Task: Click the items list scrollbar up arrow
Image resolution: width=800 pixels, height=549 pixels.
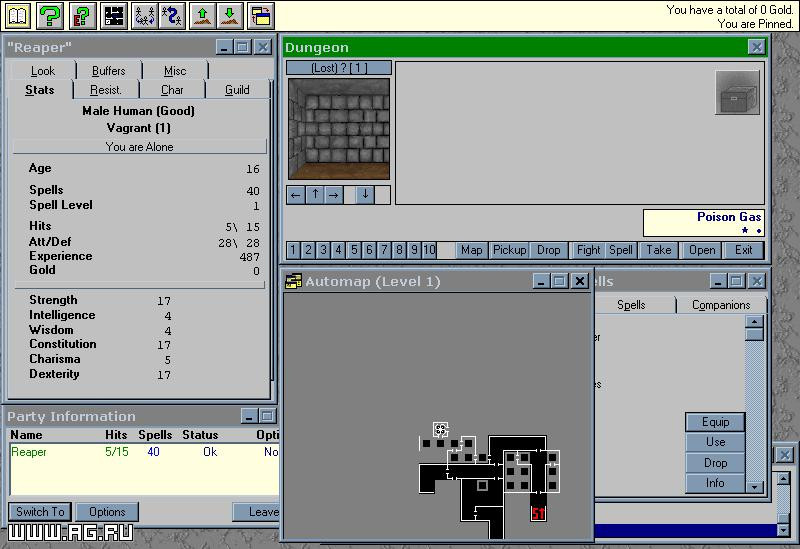Action: click(754, 321)
